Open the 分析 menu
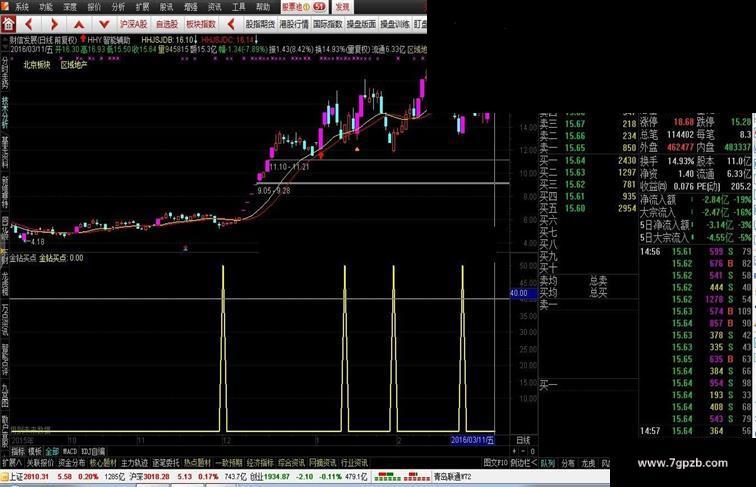The height and width of the screenshot is (487, 756). coord(118,7)
